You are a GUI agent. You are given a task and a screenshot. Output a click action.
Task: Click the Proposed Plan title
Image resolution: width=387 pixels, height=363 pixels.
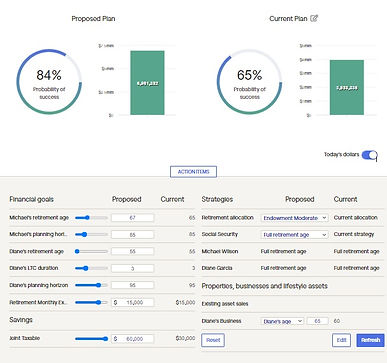[x=93, y=19]
